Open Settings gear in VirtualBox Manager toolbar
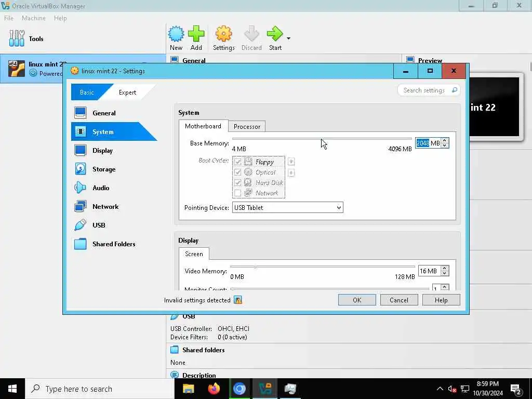The height and width of the screenshot is (399, 532). [x=223, y=34]
